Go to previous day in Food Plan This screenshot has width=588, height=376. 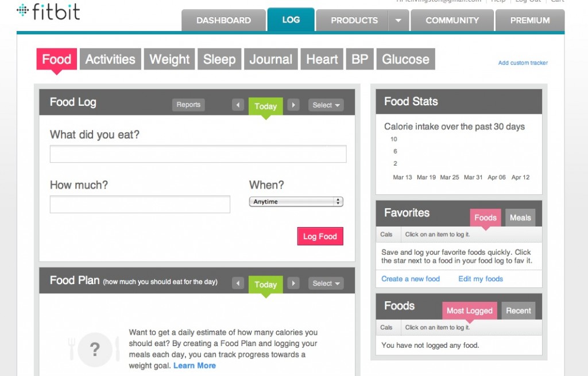[238, 283]
